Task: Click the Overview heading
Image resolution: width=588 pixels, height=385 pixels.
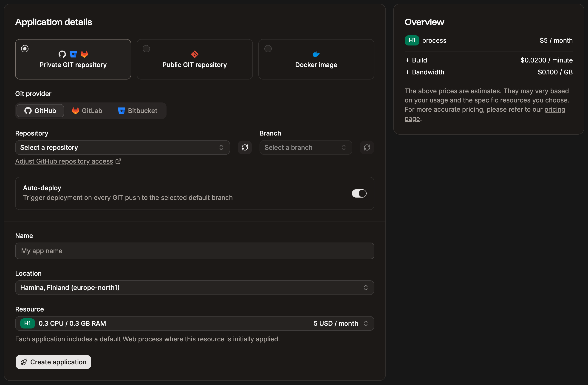Action: click(x=424, y=22)
